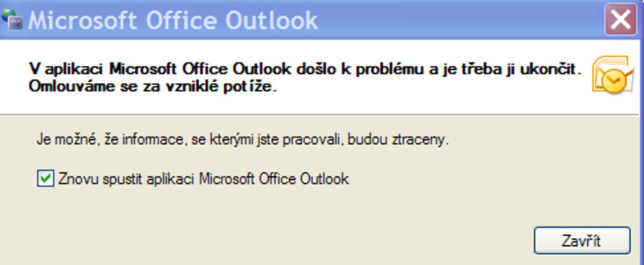Image resolution: width=644 pixels, height=265 pixels.
Task: Click empty title bar space left of the X
Action: [x=454, y=19]
